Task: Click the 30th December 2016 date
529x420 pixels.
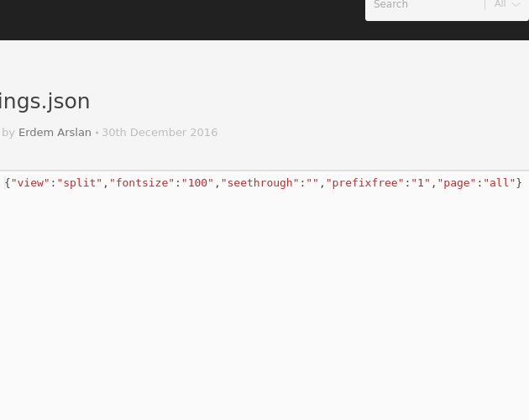Action: pyautogui.click(x=160, y=133)
